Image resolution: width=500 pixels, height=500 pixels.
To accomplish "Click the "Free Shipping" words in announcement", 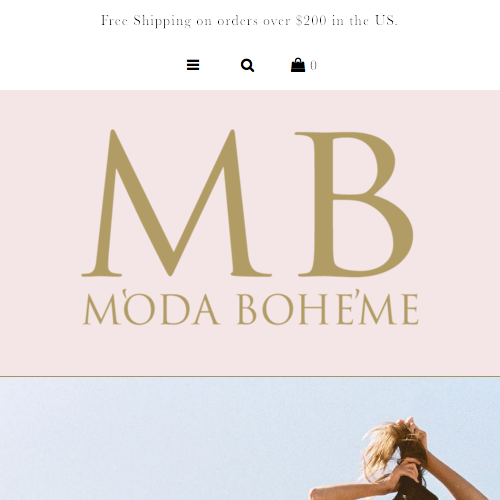I will [x=146, y=21].
